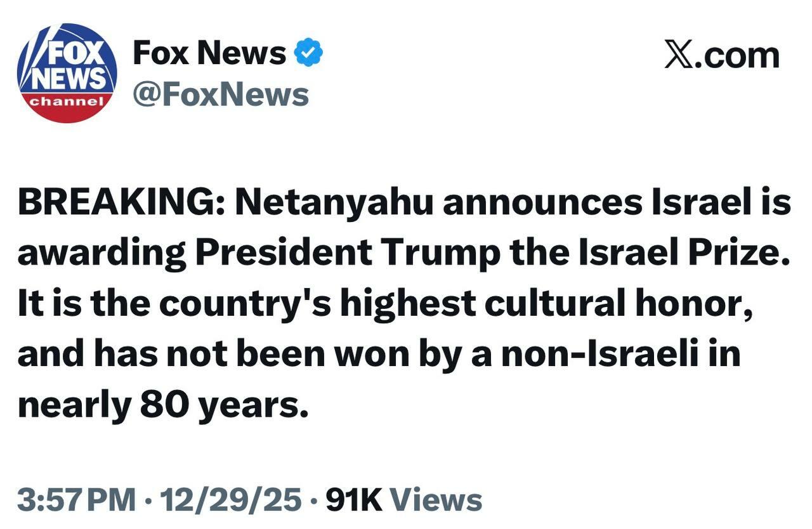Image resolution: width=812 pixels, height=529 pixels.
Task: Click the 3:57 PM timestamp
Action: 76,500
